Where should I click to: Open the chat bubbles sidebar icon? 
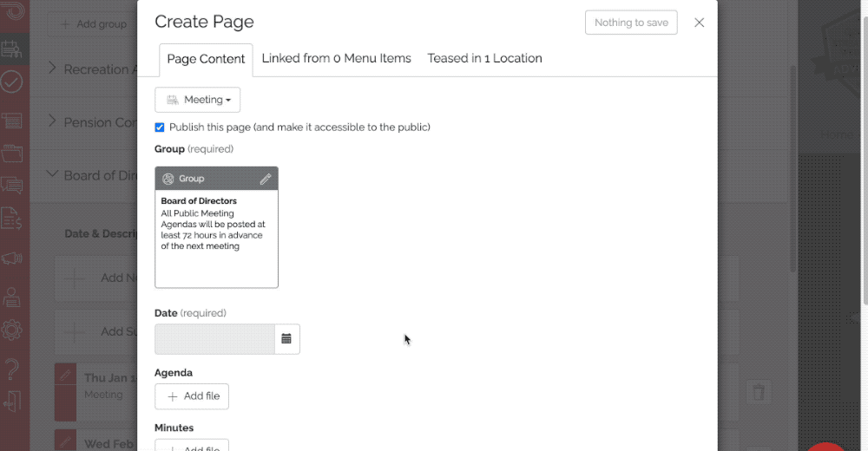point(11,186)
